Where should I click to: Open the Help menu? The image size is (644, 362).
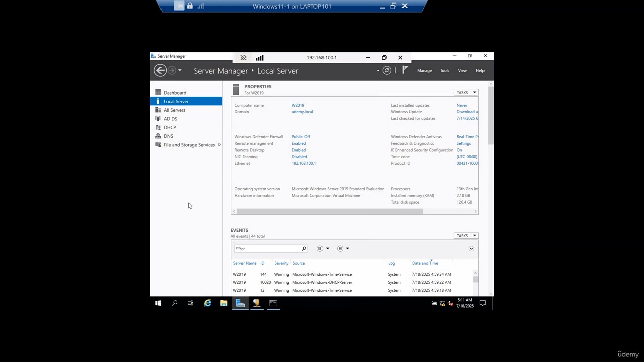(480, 71)
